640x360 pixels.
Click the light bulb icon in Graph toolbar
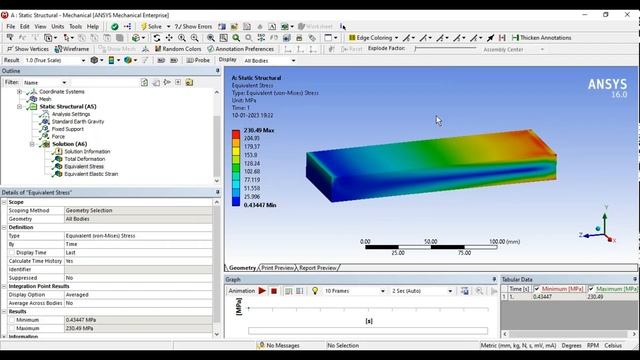[x=315, y=291]
